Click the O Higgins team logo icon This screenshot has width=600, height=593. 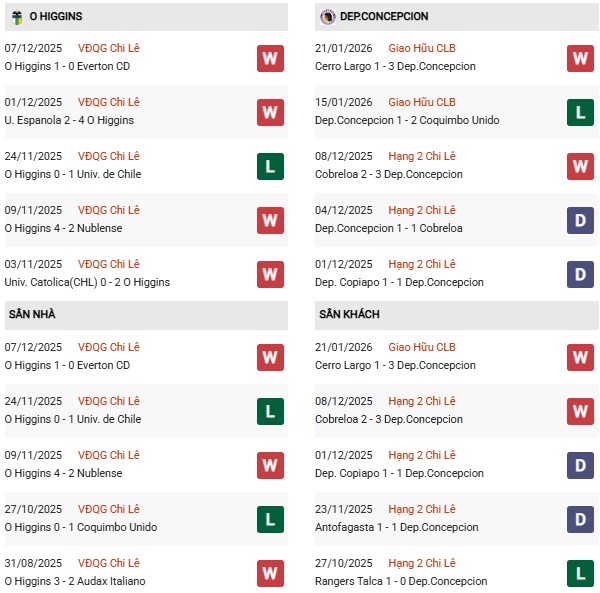pos(17,16)
